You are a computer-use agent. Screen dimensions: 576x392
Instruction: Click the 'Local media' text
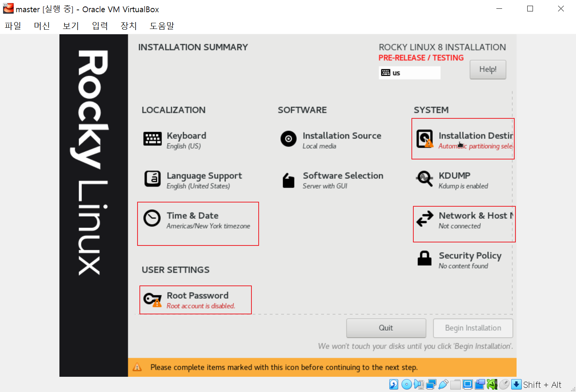point(319,146)
